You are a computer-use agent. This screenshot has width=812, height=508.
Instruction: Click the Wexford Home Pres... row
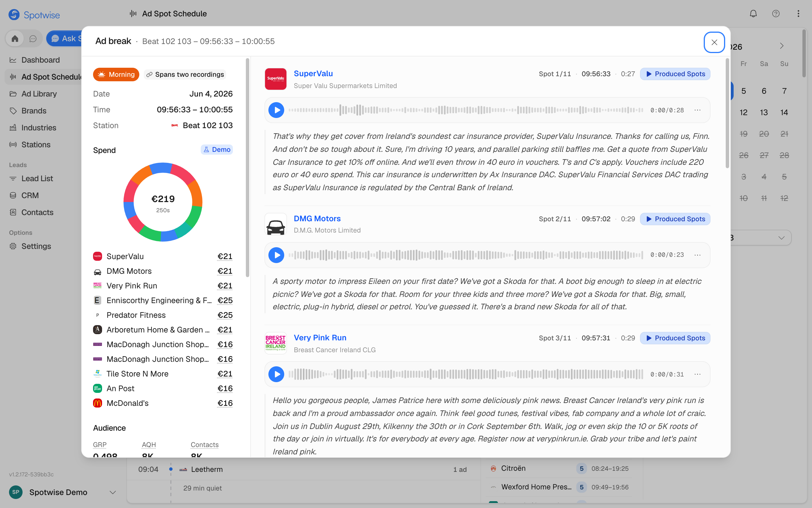559,487
